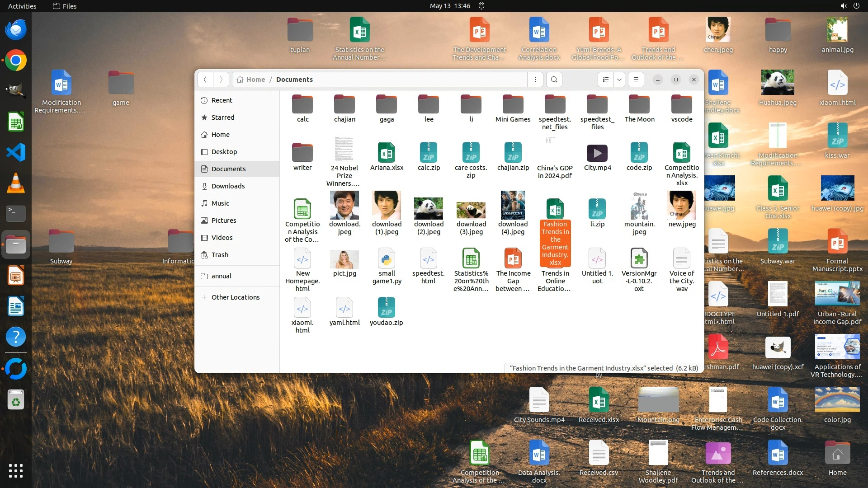Select Downloads in the sidebar

click(228, 186)
